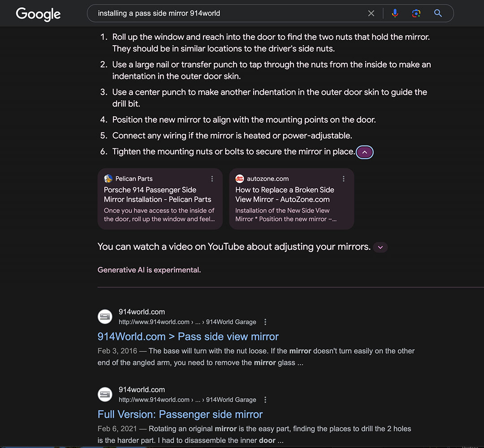Click the magnifying glass search button
This screenshot has height=448, width=484.
point(438,13)
